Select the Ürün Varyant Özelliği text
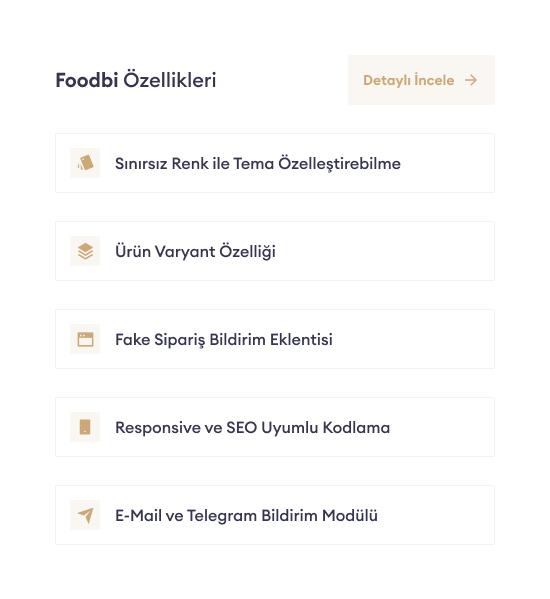 195,251
